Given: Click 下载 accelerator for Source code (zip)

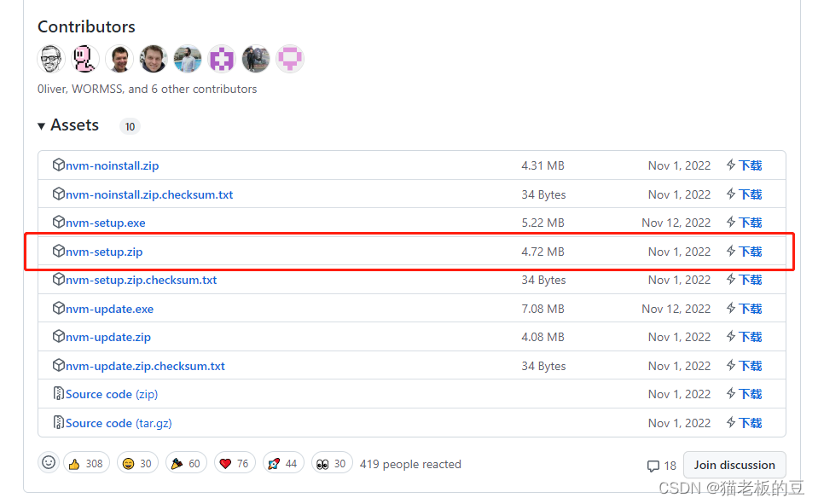Looking at the screenshot, I should pos(750,395).
